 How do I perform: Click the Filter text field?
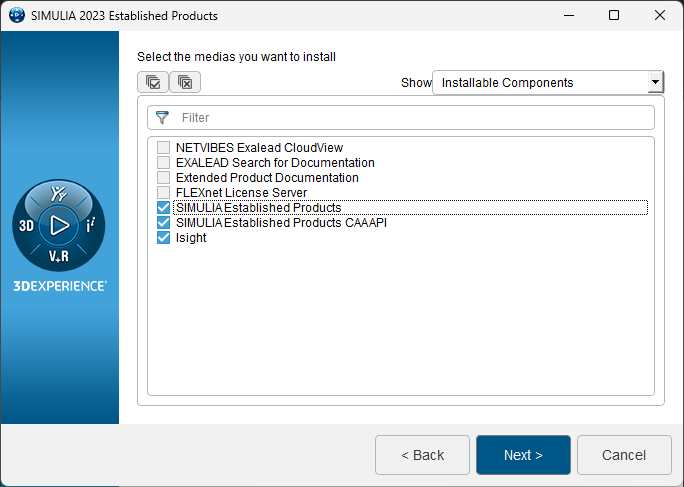coord(401,117)
